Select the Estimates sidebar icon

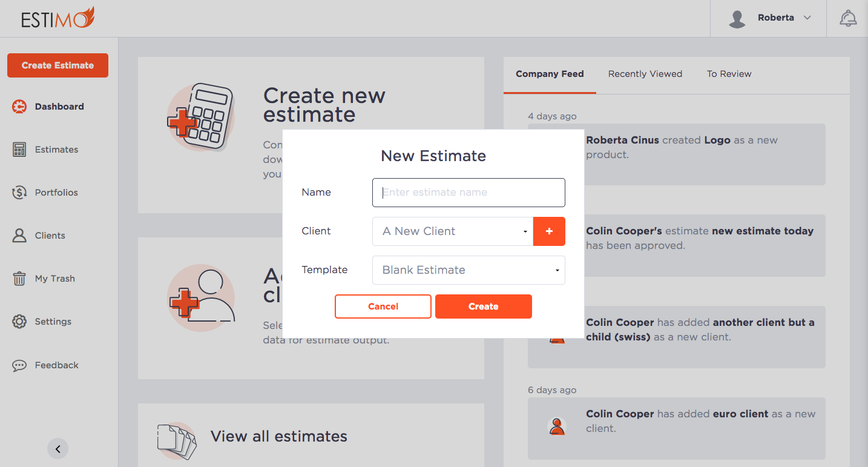click(19, 149)
